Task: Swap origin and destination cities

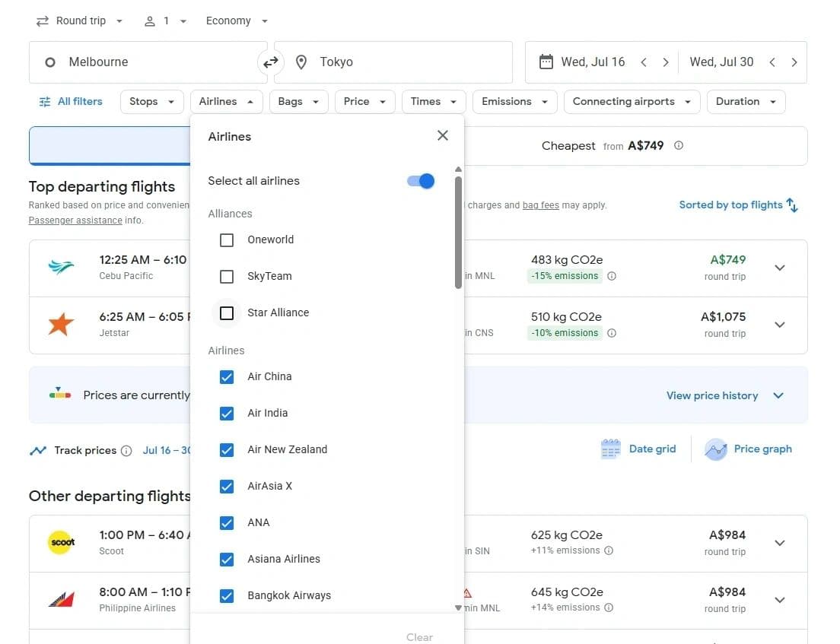Action: (271, 62)
